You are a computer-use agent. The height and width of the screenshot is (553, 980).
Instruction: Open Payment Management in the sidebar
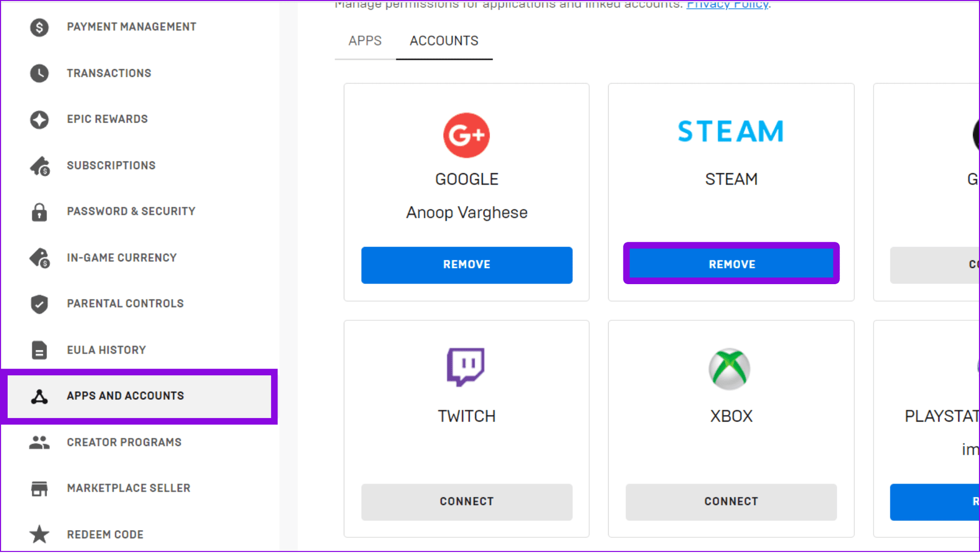coord(131,27)
